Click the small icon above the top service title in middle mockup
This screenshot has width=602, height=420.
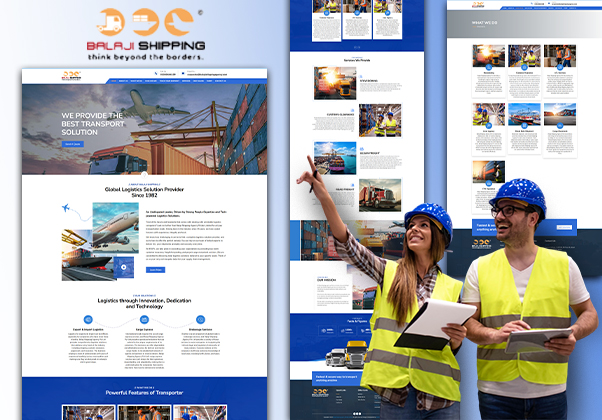[362, 77]
